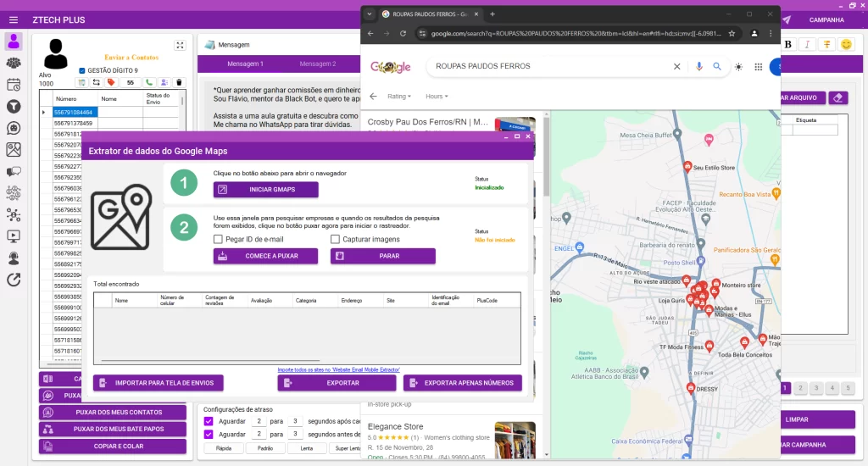This screenshot has width=868, height=466.
Task: Click the red tag icon above contacts table
Action: coord(111,82)
